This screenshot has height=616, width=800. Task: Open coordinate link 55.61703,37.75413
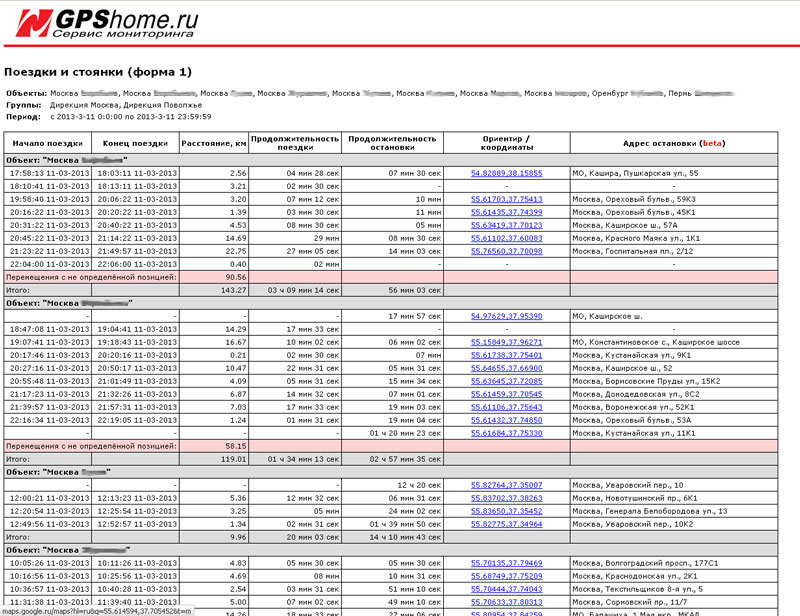pos(506,199)
